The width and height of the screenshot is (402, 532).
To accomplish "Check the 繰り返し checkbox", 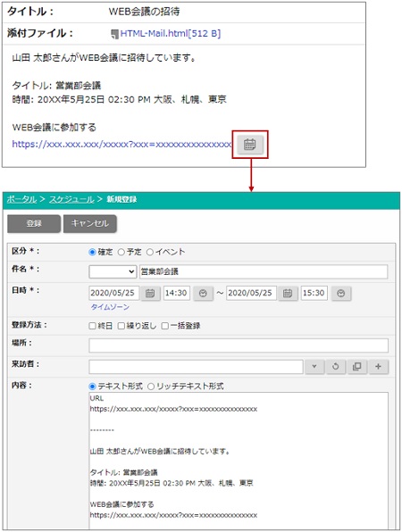I will pos(121,326).
